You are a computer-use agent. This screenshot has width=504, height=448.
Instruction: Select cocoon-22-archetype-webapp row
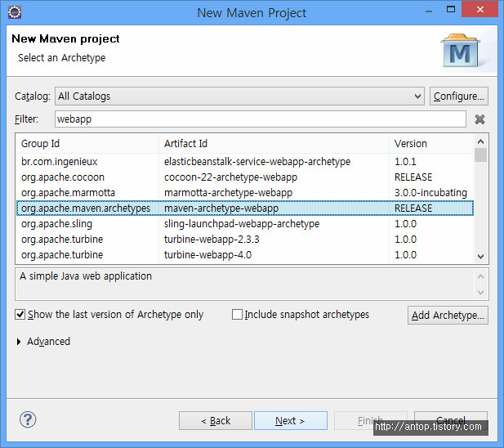tap(244, 177)
